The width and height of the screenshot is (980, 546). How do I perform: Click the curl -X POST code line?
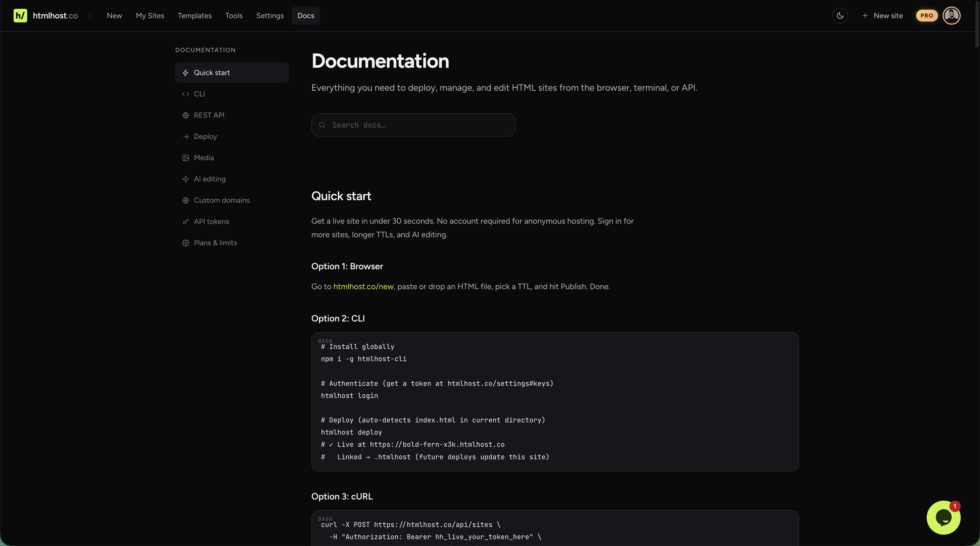pos(411,525)
